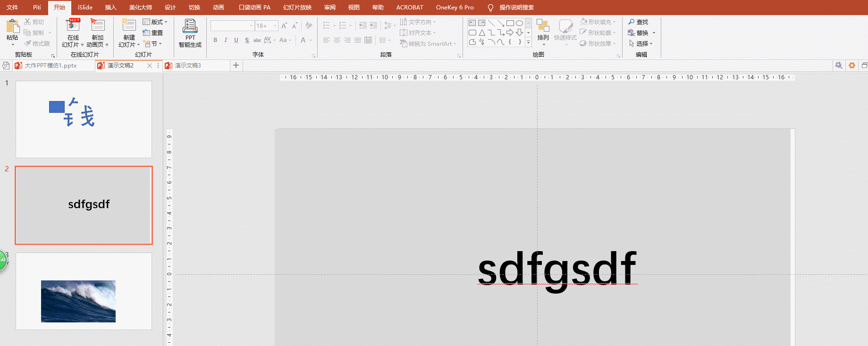The image size is (868, 346).
Task: Toggle Strikethrough (abc) formatting
Action: pos(257,40)
